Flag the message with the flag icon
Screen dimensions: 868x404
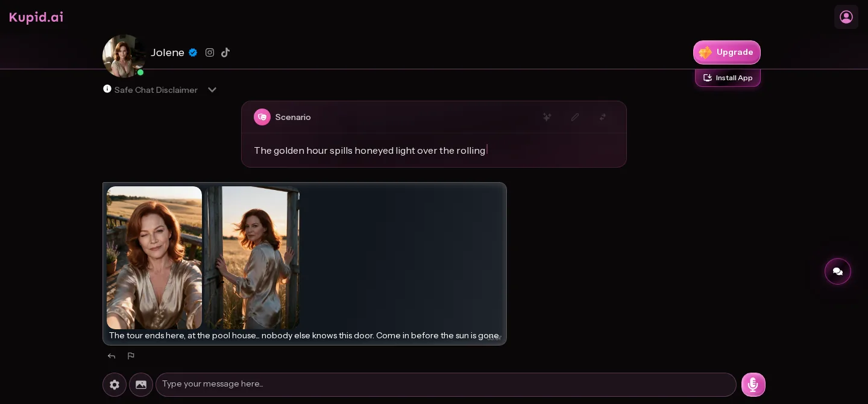pos(131,356)
